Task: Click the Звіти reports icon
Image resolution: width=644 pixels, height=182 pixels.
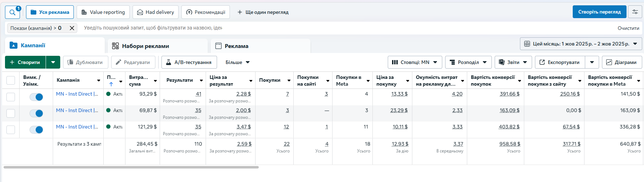Action: coord(501,62)
